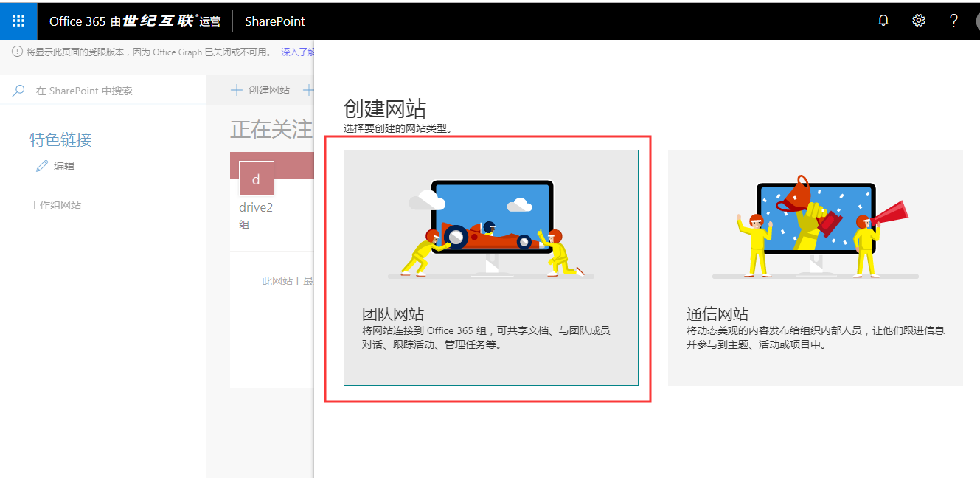The height and width of the screenshot is (478, 980).
Task: Open the 深入了解 link in the banner
Action: pos(298,52)
